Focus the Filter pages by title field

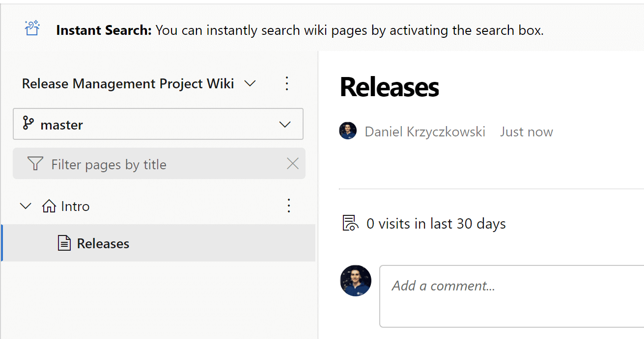pos(162,164)
